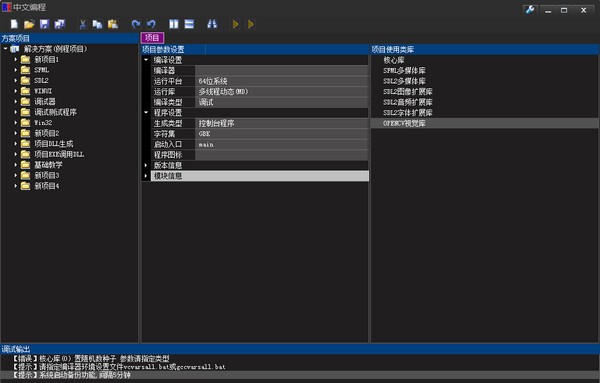This screenshot has width=600, height=383.
Task: Select SDL2图像扩展库 in the library list
Action: (408, 91)
